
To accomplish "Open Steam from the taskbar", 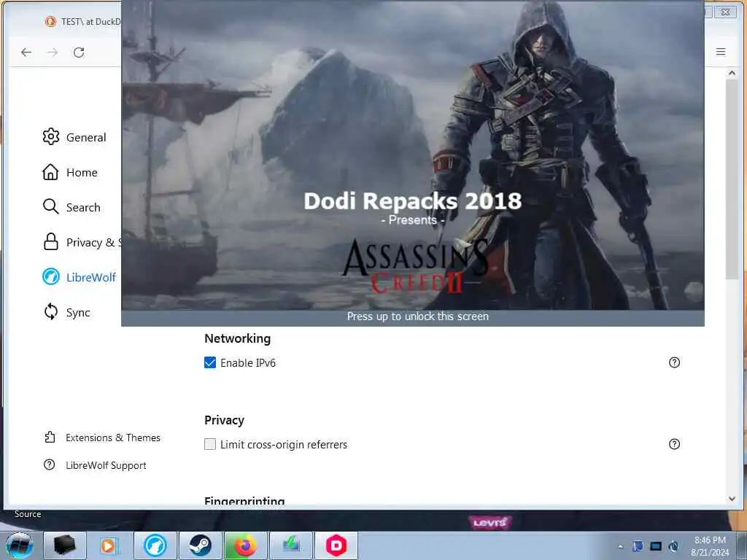I will pyautogui.click(x=200, y=545).
